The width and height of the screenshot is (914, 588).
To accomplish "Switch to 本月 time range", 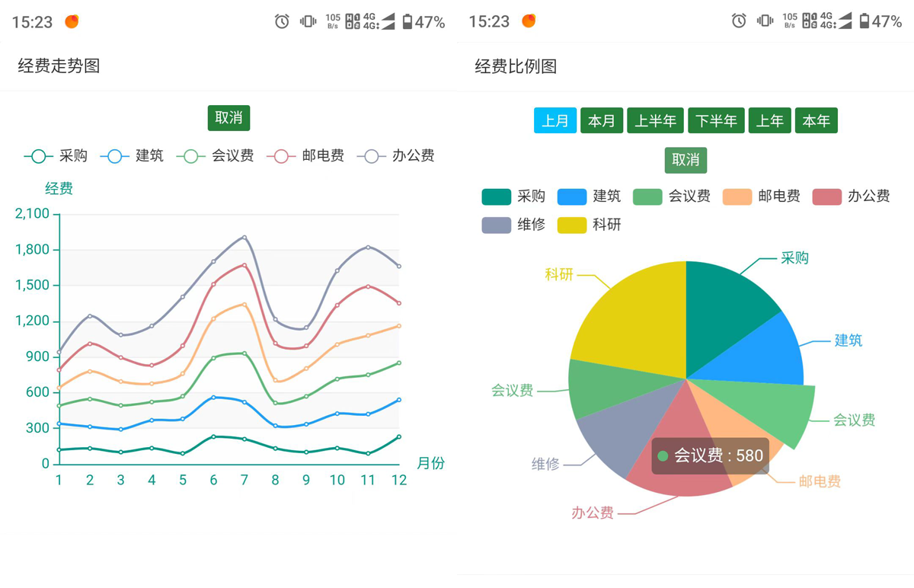I will (602, 121).
